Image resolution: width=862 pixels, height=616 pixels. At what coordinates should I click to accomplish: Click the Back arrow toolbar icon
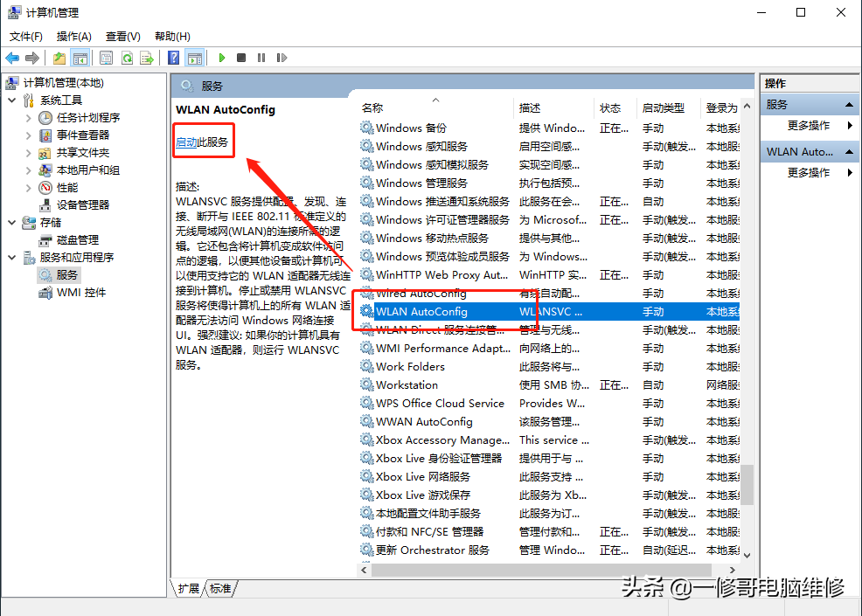12,58
